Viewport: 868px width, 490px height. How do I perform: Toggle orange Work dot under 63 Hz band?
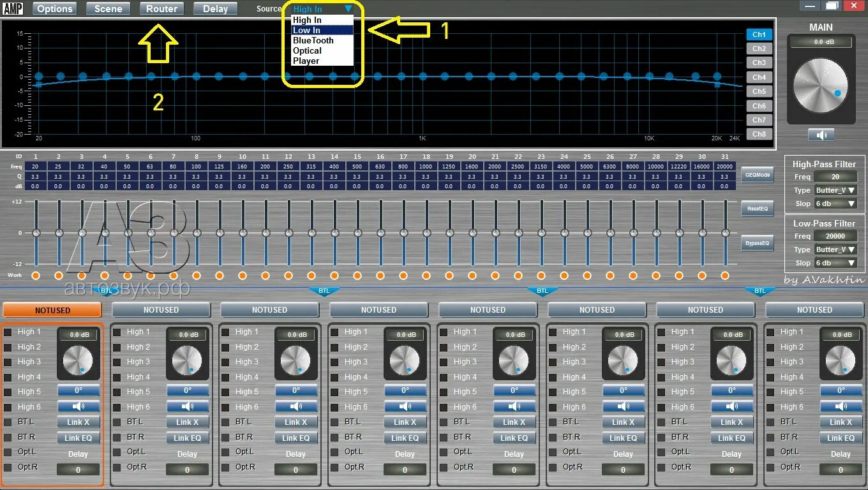[151, 276]
